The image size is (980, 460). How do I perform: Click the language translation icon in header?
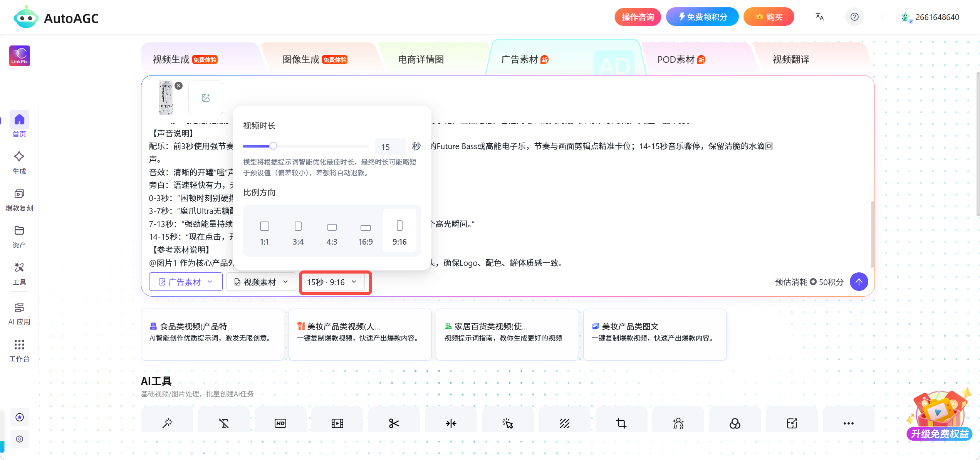click(x=819, y=17)
